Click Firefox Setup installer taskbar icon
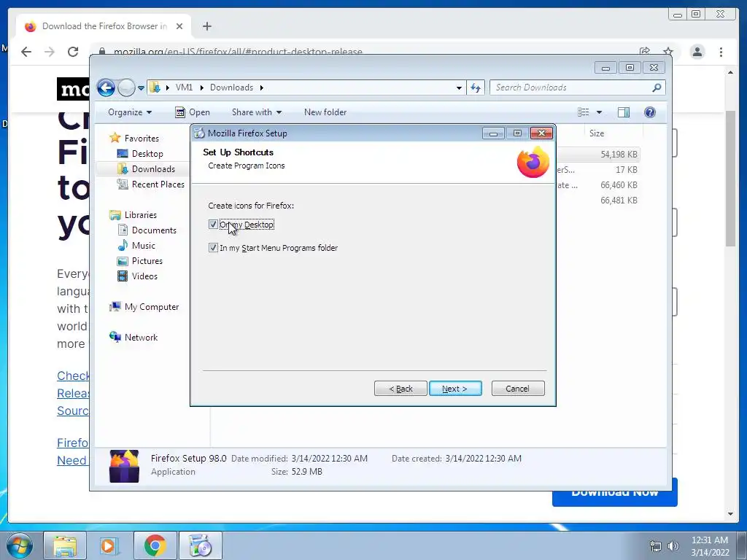 point(200,545)
